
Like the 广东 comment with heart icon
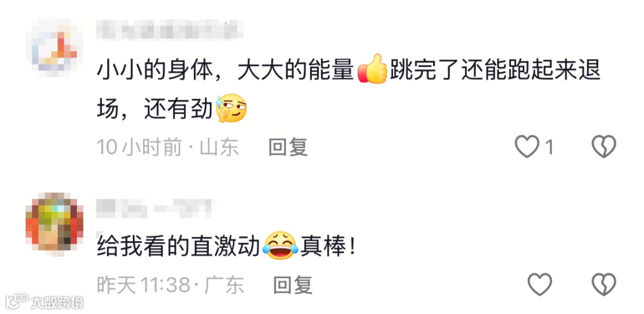[x=540, y=284]
